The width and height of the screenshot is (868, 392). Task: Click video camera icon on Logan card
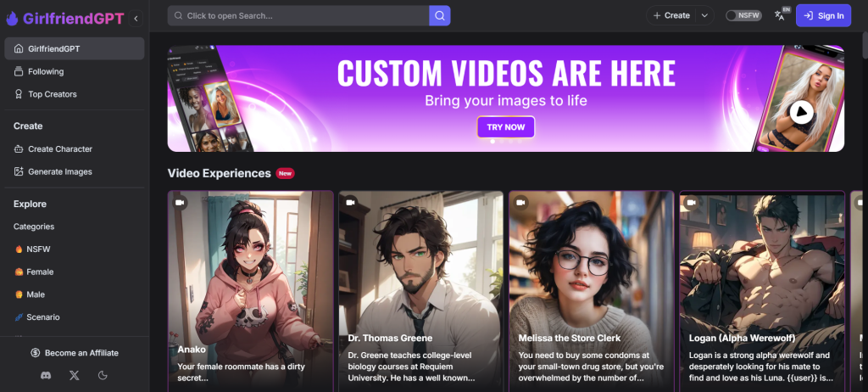pos(691,203)
